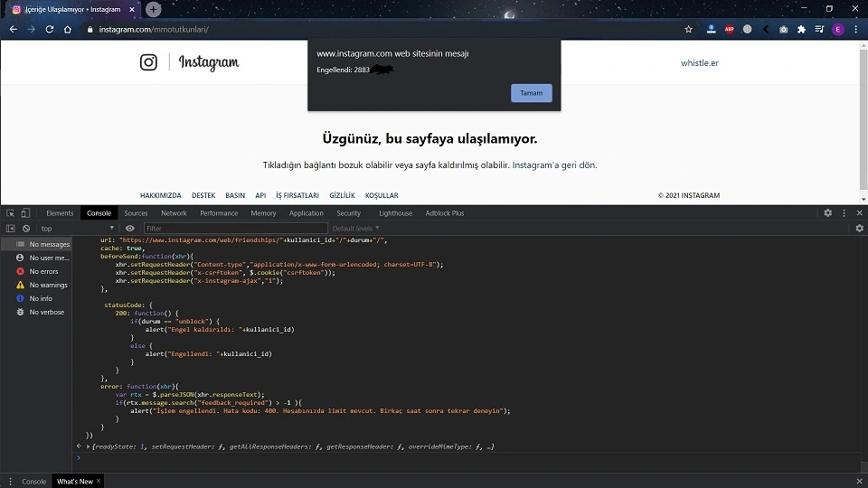Open the Memory tab
868x488 pixels.
263,213
